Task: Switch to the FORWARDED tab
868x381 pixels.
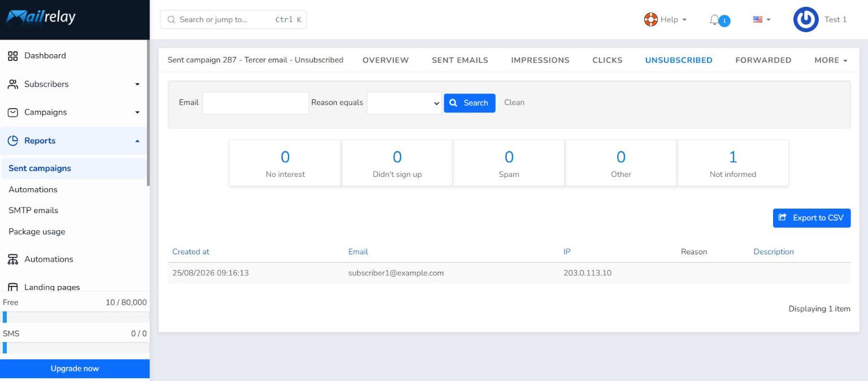Action: click(x=763, y=60)
